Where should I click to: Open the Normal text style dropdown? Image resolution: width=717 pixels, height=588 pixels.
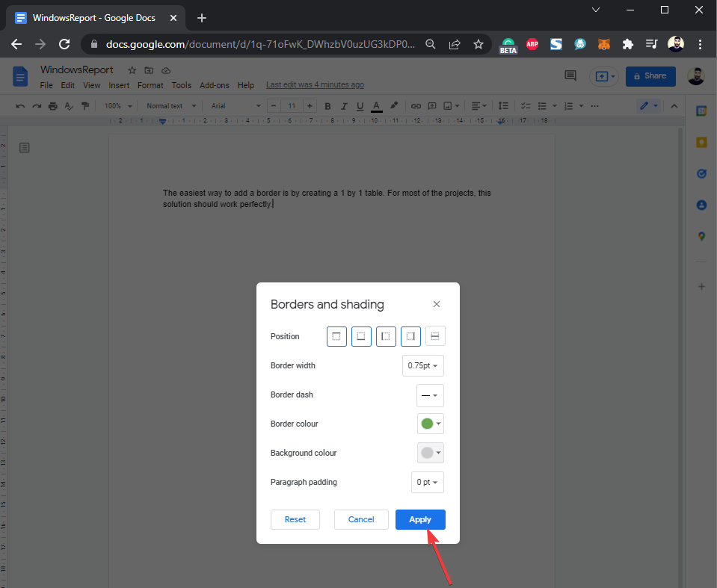click(x=171, y=106)
